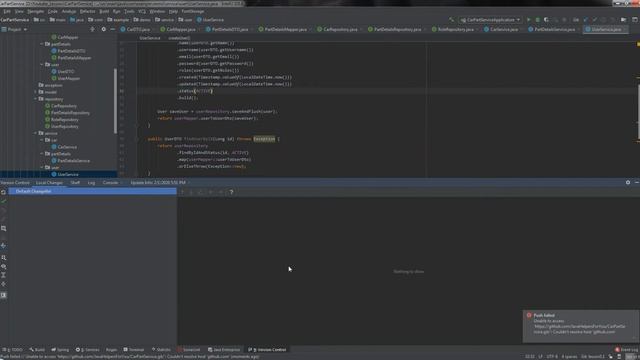Collapse the car folder under service

tap(42, 140)
